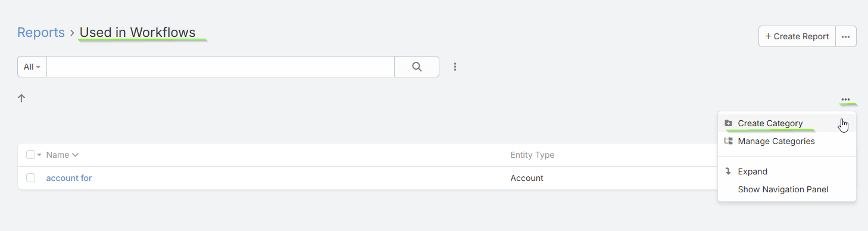Open the ellipsis menu next to Create Report

[846, 36]
